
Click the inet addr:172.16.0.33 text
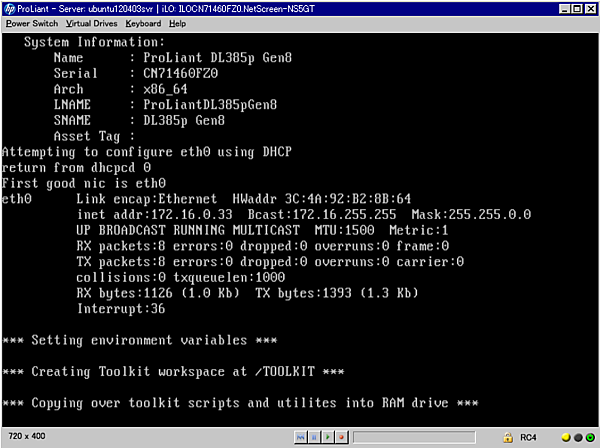click(x=155, y=215)
